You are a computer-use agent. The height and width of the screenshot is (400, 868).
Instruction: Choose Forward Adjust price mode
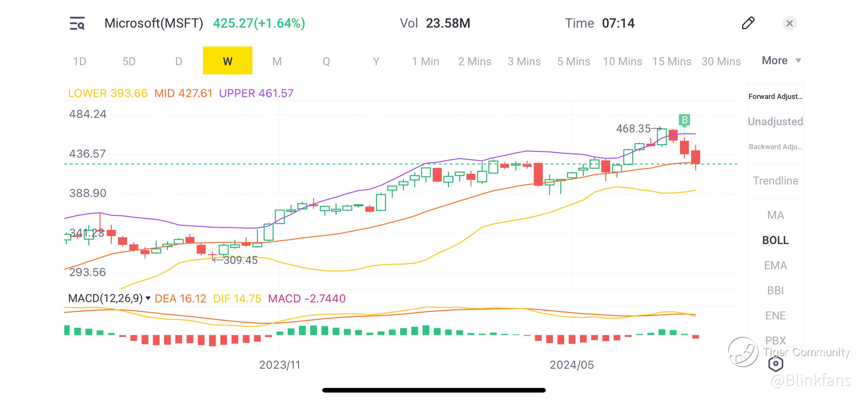click(x=775, y=97)
